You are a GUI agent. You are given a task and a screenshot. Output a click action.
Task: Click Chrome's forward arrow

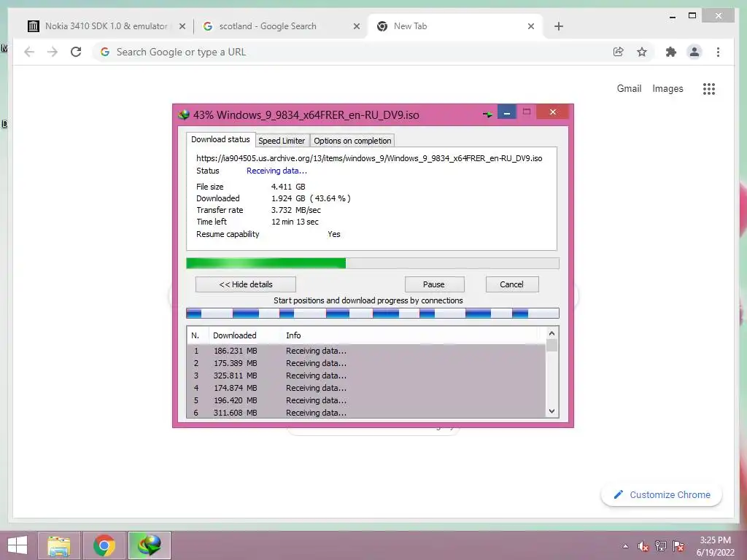[53, 52]
